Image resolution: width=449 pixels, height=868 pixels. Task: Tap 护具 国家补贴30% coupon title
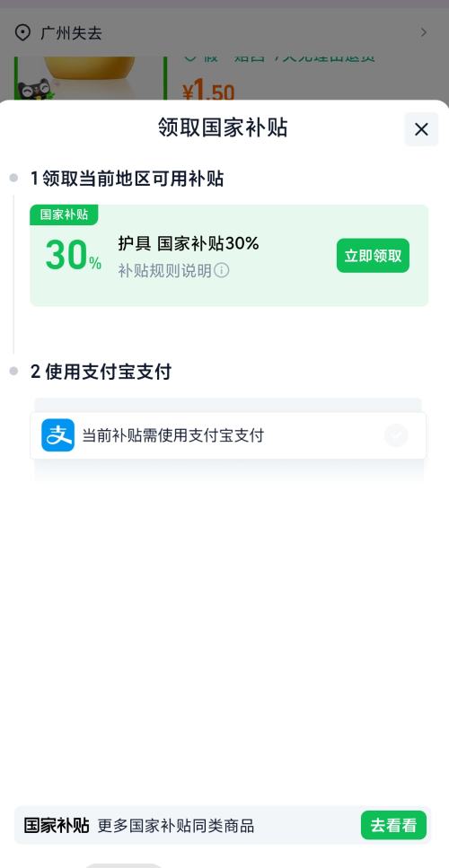pos(189,243)
